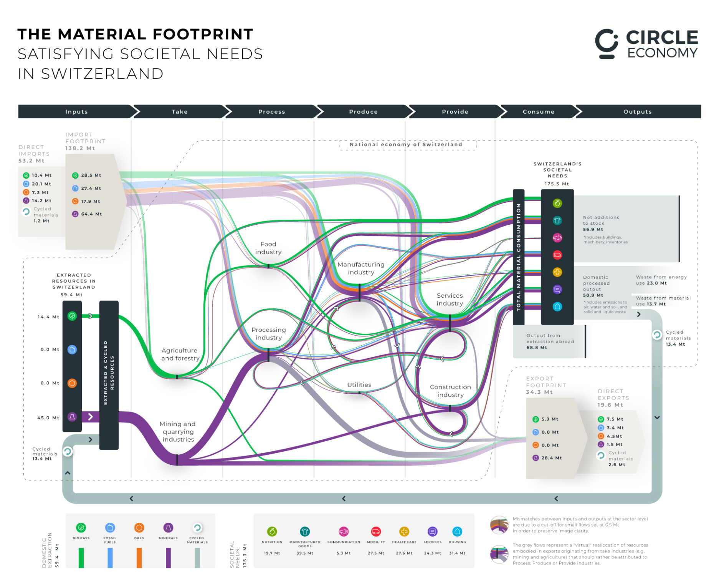Click the blue house icon in societal needs column
Screen dimensions: 714x588
(x=557, y=306)
